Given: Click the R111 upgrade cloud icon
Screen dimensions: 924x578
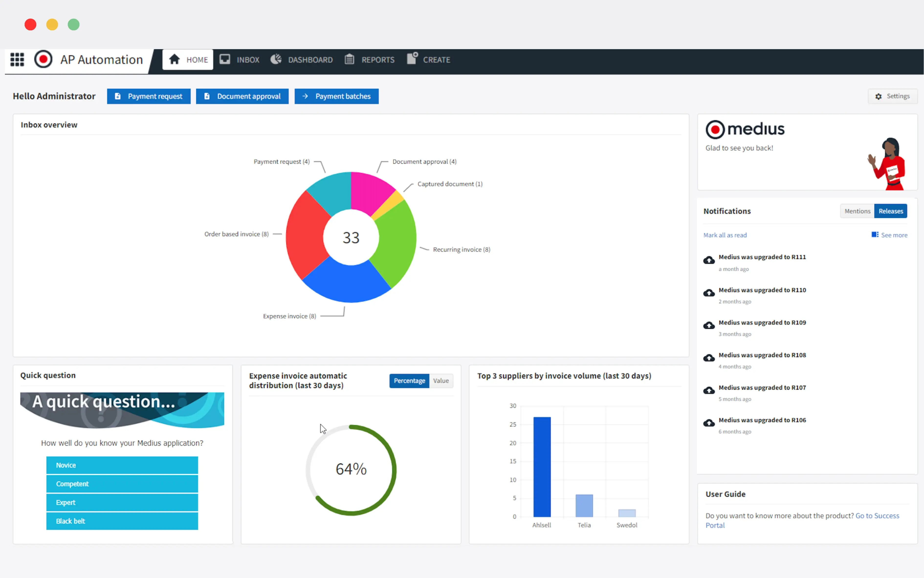Looking at the screenshot, I should tap(709, 260).
